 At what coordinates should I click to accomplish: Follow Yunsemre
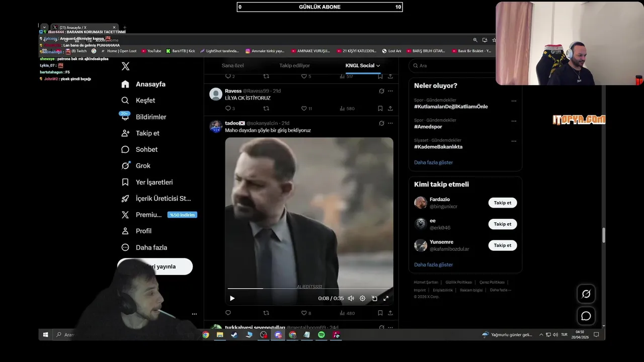(x=502, y=245)
